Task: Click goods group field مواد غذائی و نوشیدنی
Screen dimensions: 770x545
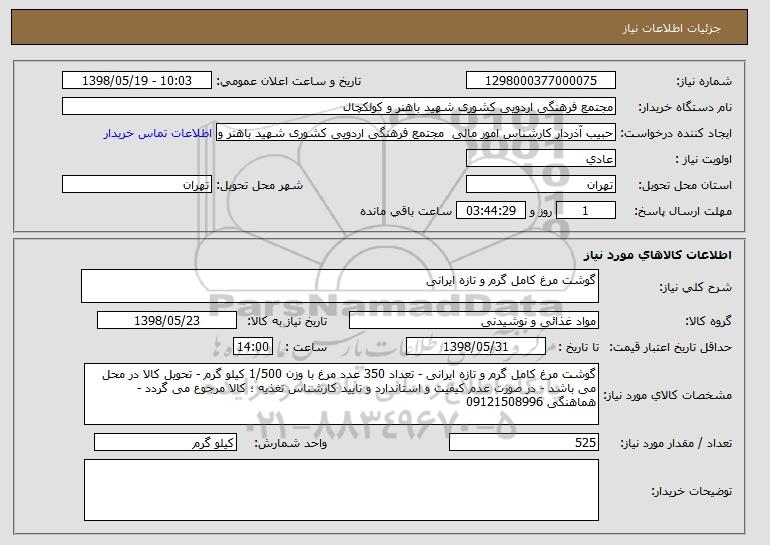Action: (x=474, y=321)
